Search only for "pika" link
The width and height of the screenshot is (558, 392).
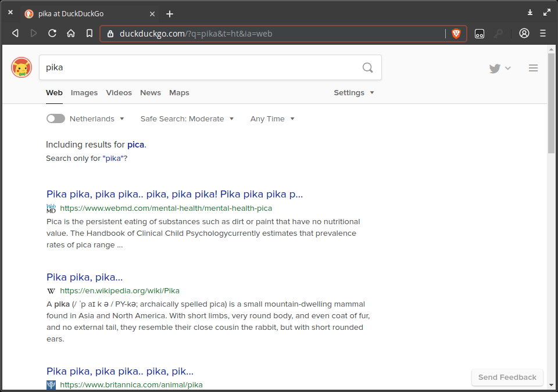point(113,159)
